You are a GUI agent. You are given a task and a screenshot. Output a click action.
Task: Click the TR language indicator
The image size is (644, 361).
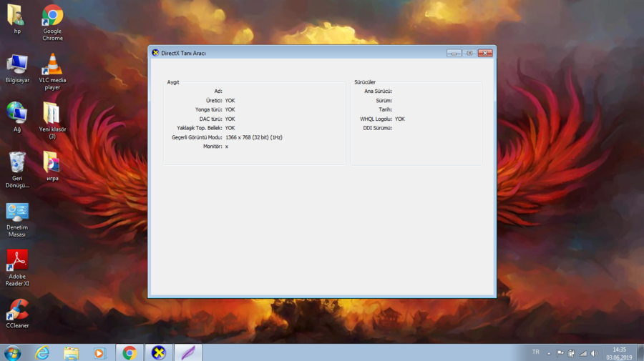(x=535, y=352)
